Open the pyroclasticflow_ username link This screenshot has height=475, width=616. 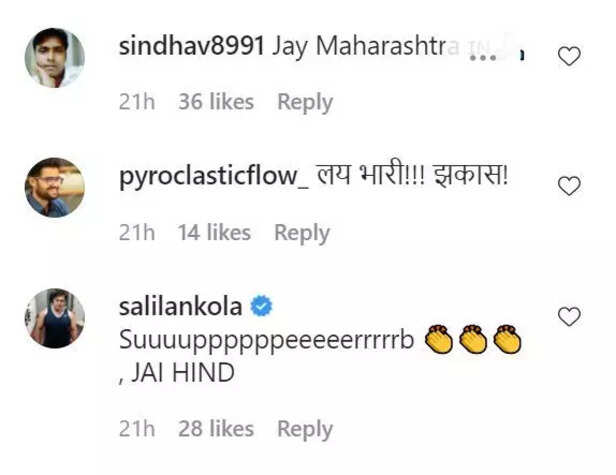[x=214, y=176]
